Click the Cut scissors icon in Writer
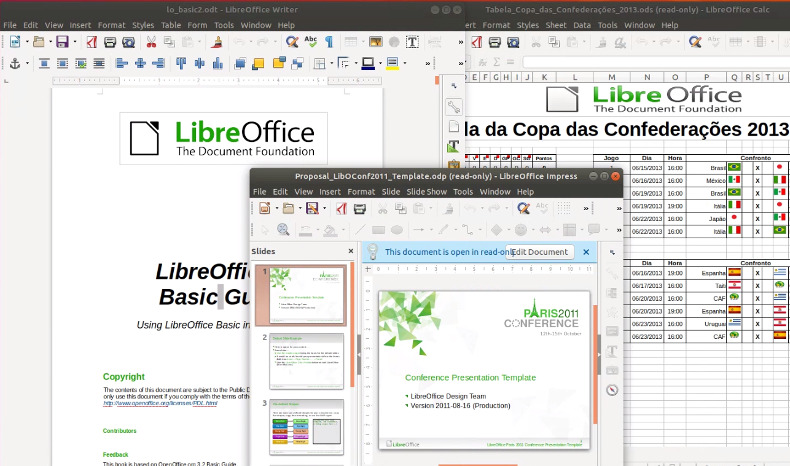790x466 pixels. pos(151,42)
